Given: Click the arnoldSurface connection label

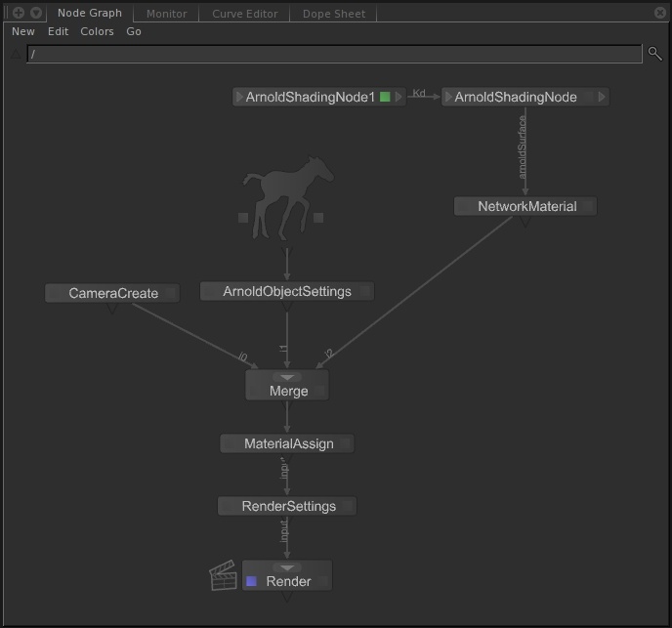Looking at the screenshot, I should pyautogui.click(x=522, y=147).
